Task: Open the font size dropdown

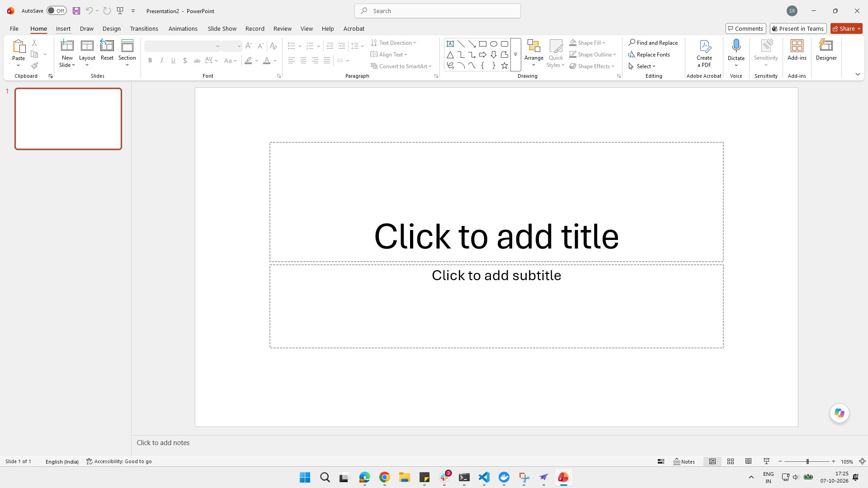Action: coord(239,46)
